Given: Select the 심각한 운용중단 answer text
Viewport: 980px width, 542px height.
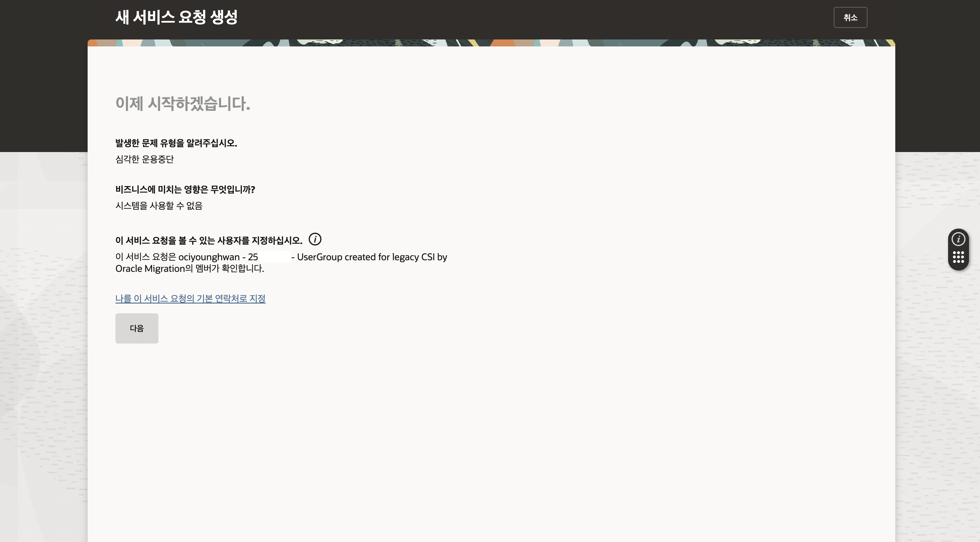Looking at the screenshot, I should (x=144, y=159).
